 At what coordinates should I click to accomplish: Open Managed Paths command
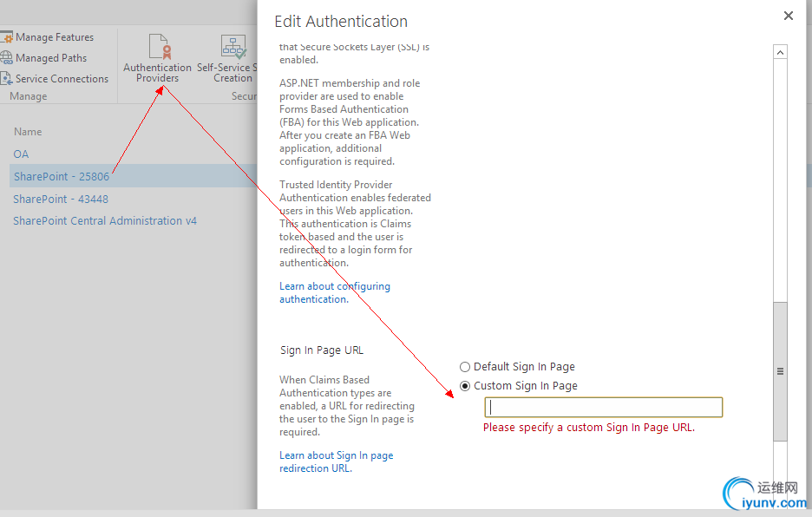point(50,58)
